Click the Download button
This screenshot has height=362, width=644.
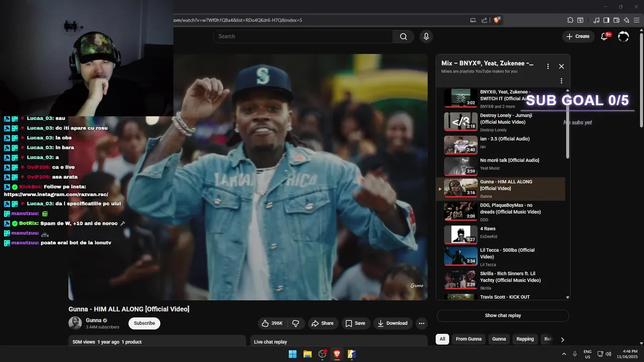393,323
